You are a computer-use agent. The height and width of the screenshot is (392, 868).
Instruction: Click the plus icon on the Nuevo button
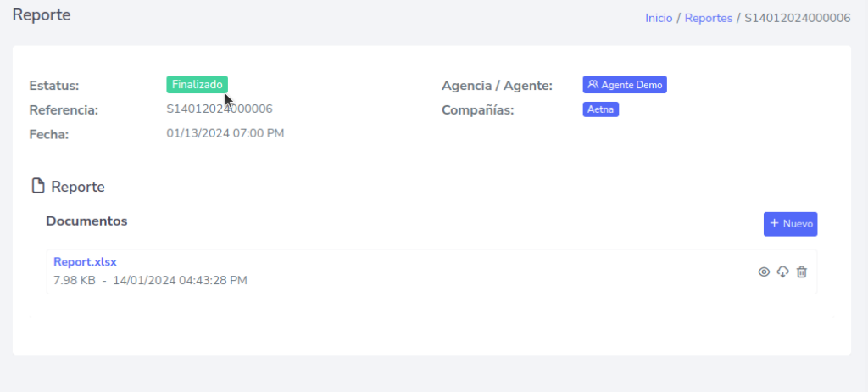pyautogui.click(x=774, y=224)
